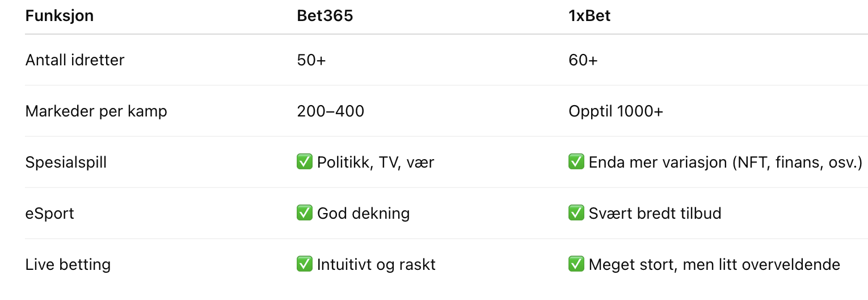Click the checkmark beside "Svært bredt tilbud"

click(576, 214)
